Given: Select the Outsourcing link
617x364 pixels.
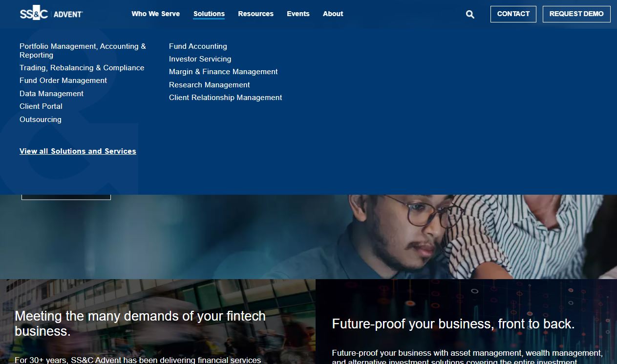Looking at the screenshot, I should (41, 120).
